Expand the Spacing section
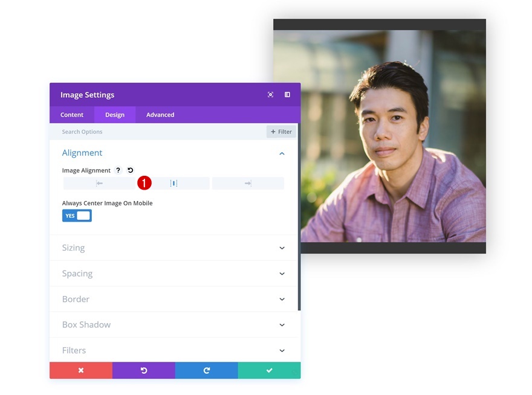Image resolution: width=532 pixels, height=395 pixels. tap(174, 274)
